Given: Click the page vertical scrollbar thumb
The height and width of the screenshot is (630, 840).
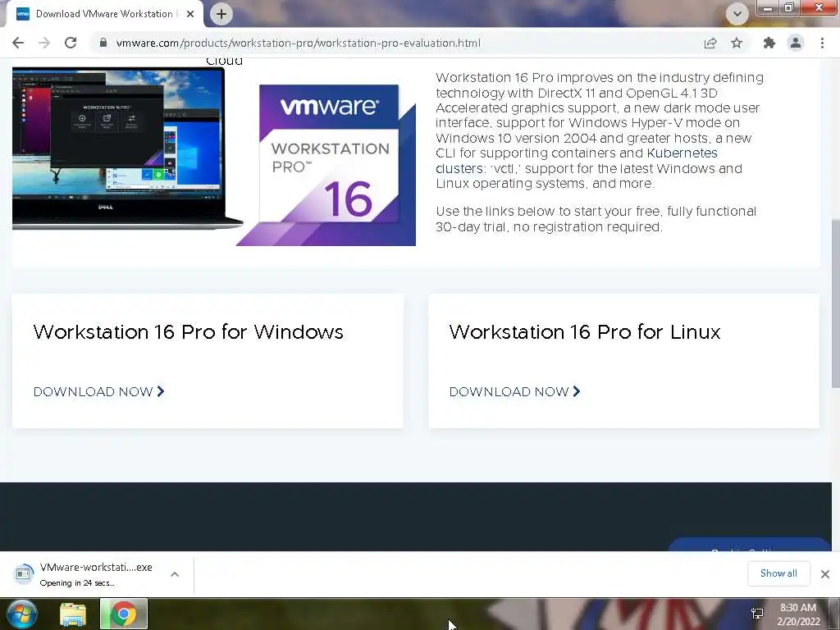Looking at the screenshot, I should click(x=835, y=303).
